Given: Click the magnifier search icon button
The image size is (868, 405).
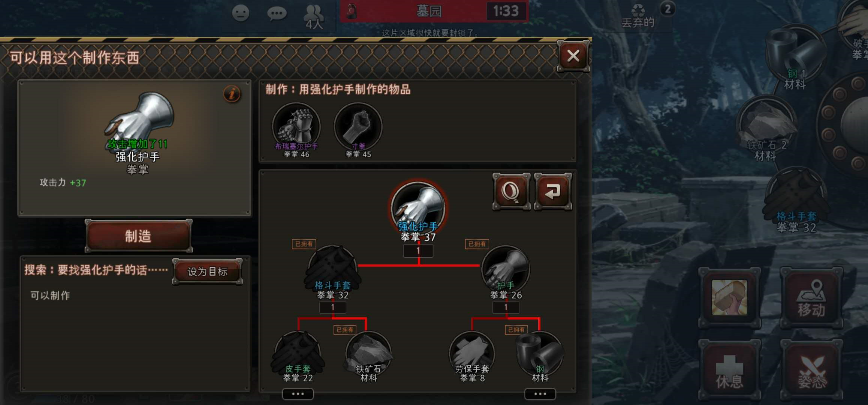Looking at the screenshot, I should [511, 192].
